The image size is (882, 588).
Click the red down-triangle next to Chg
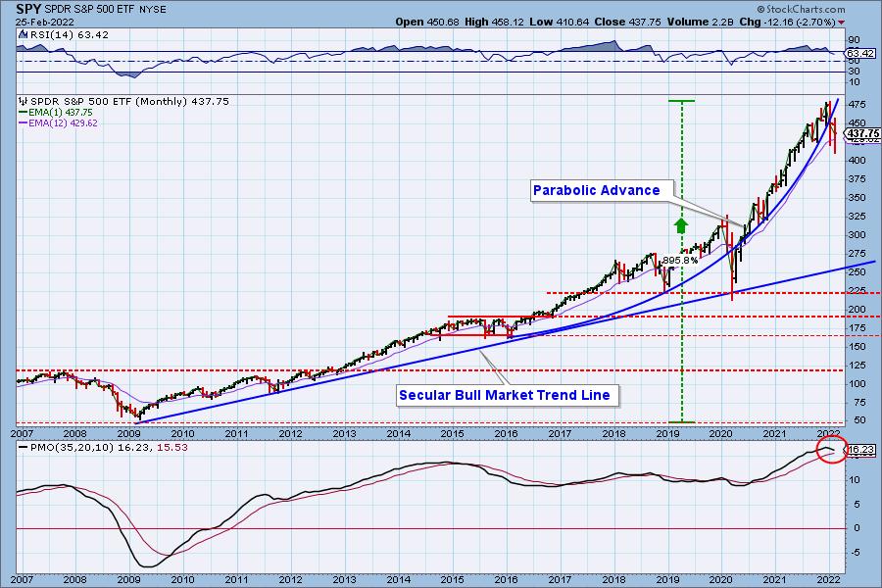(842, 23)
